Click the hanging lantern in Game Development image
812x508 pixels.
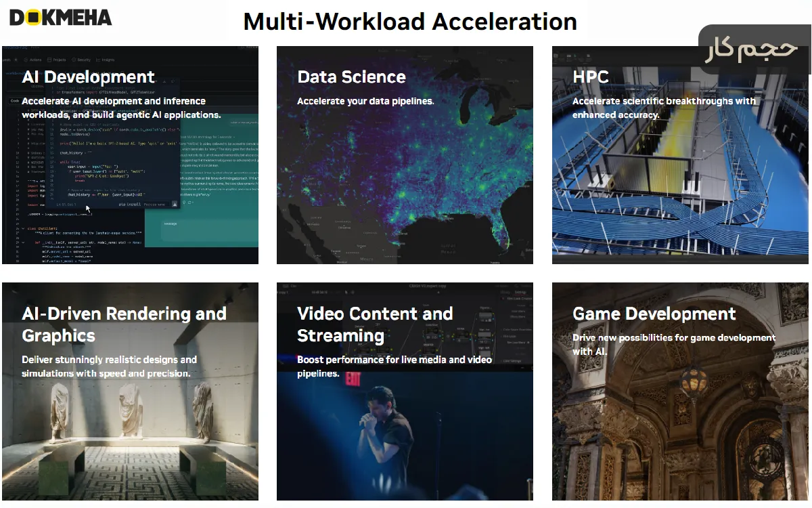pos(693,384)
